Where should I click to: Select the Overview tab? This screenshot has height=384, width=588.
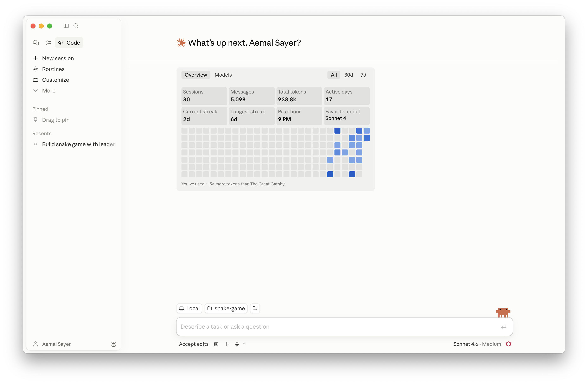point(196,75)
